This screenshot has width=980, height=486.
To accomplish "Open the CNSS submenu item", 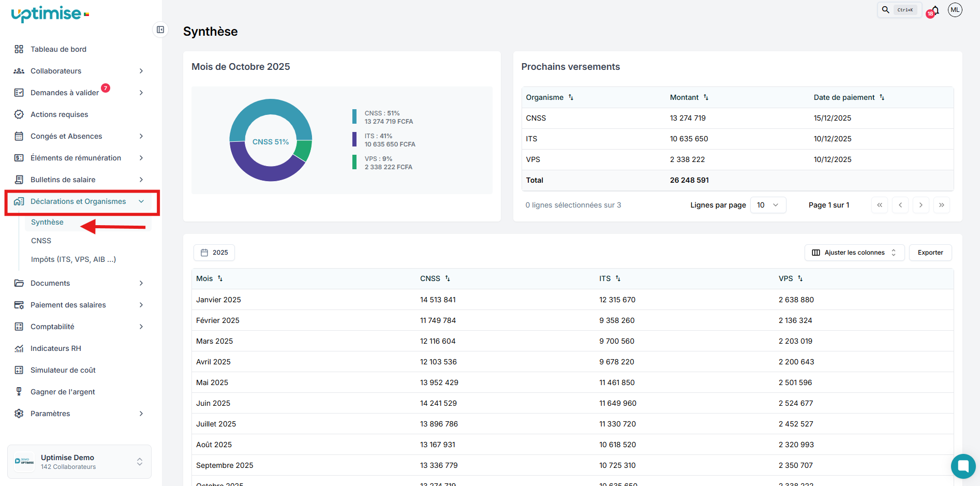I will click(41, 241).
